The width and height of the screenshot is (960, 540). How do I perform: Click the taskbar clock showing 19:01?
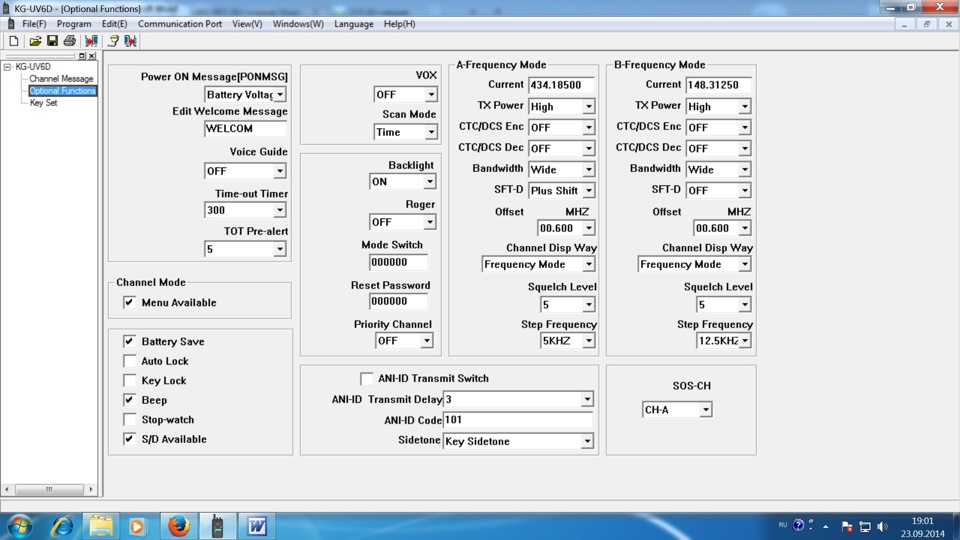click(923, 521)
